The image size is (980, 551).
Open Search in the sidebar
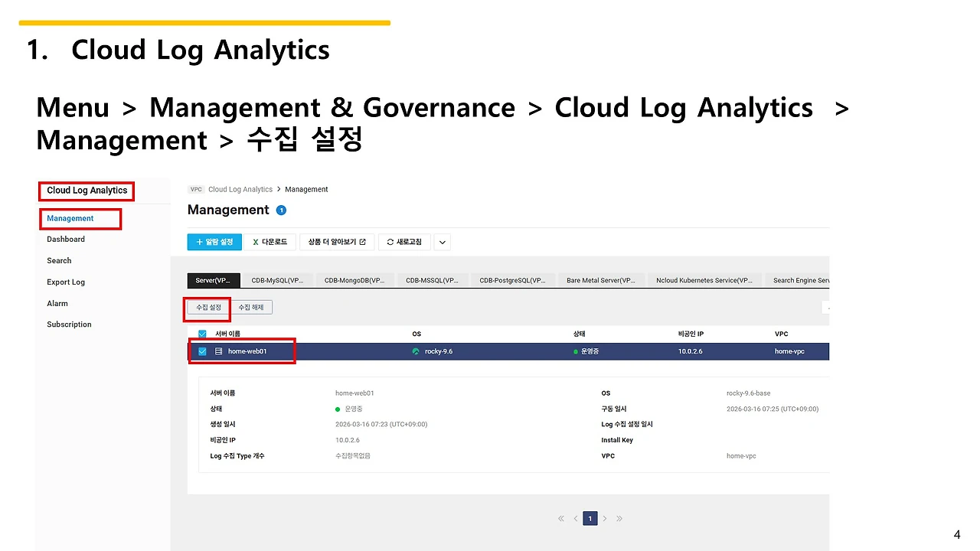tap(59, 261)
